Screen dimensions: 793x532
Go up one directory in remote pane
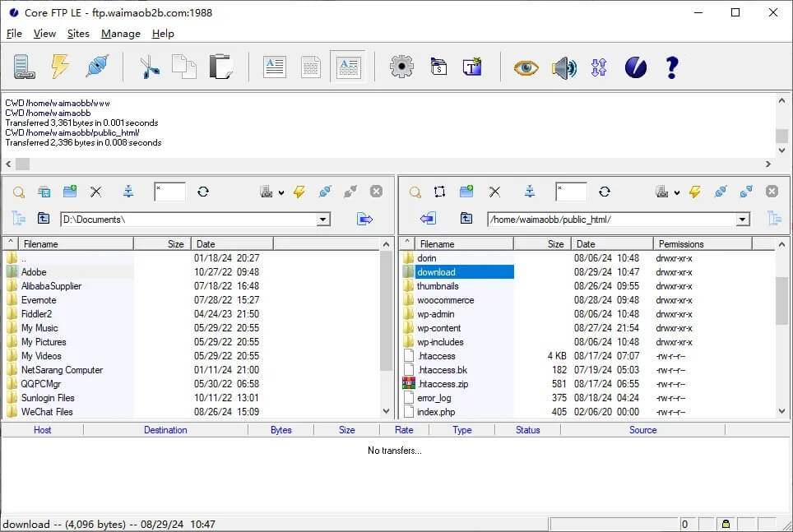(x=466, y=218)
